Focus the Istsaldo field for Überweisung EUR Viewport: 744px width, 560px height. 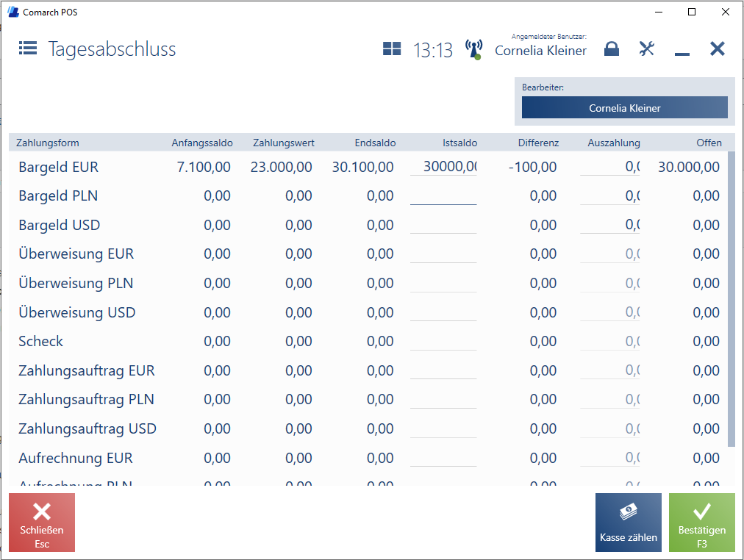(443, 254)
